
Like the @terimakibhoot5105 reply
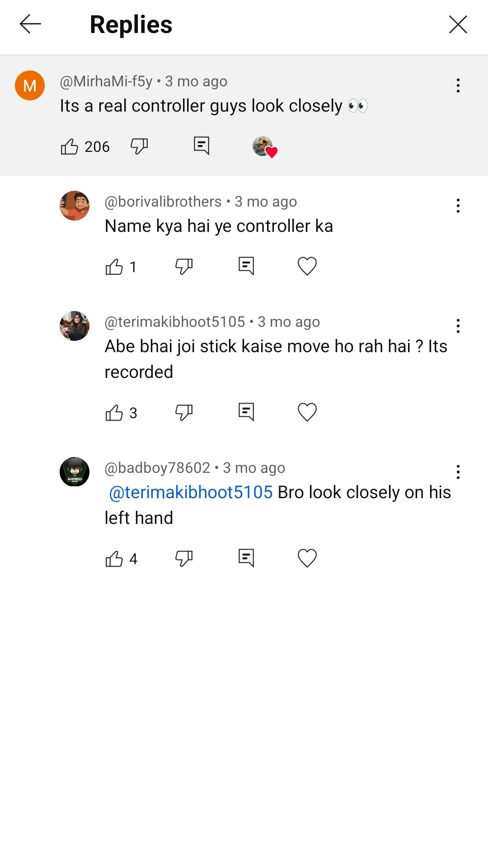[114, 413]
